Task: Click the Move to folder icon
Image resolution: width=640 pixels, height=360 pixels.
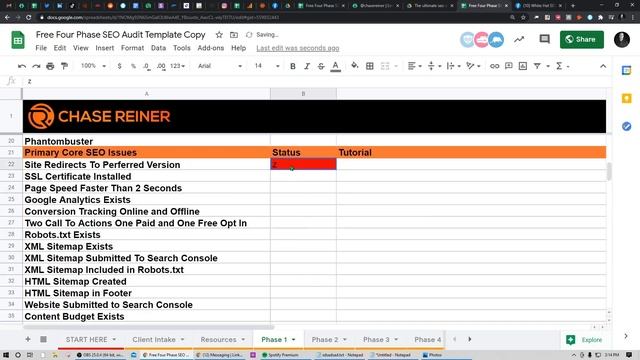Action: (234, 35)
